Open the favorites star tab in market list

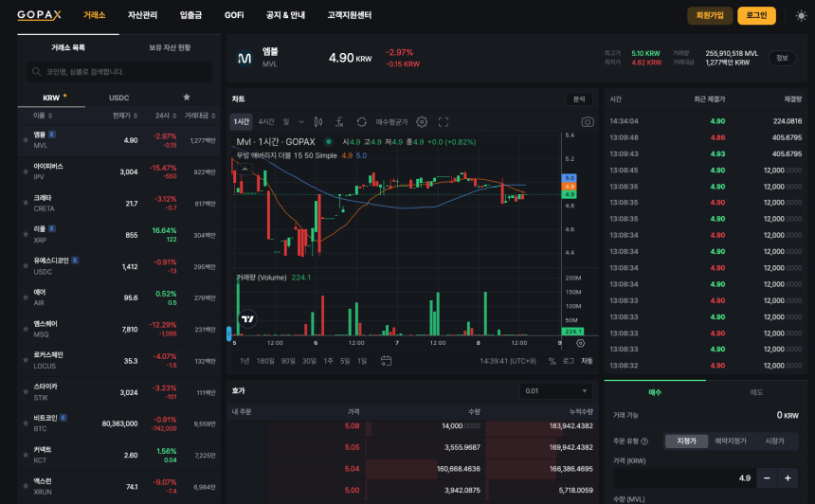click(187, 98)
